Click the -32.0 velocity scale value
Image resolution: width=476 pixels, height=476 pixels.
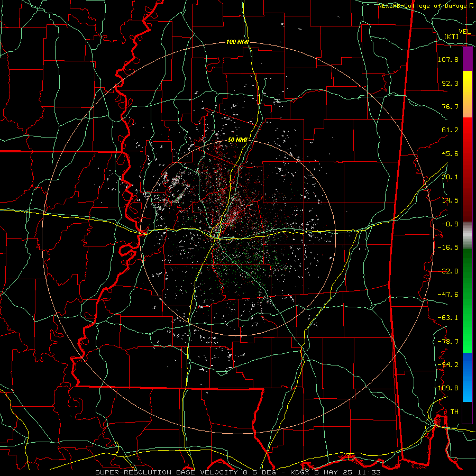[x=448, y=271]
